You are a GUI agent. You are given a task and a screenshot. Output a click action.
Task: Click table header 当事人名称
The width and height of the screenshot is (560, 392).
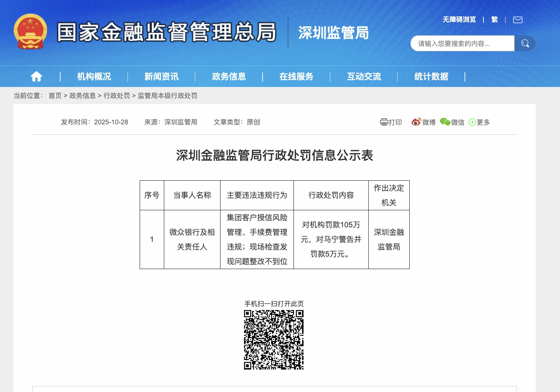point(192,195)
